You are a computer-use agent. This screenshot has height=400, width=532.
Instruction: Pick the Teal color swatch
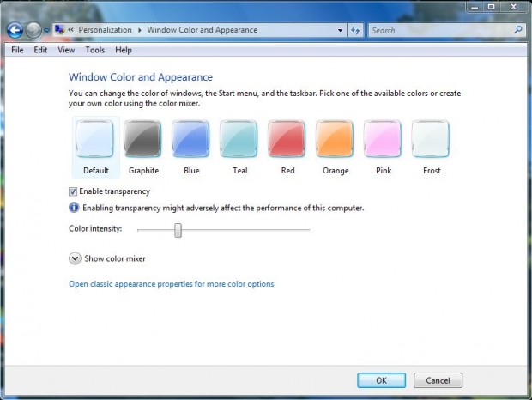point(239,139)
